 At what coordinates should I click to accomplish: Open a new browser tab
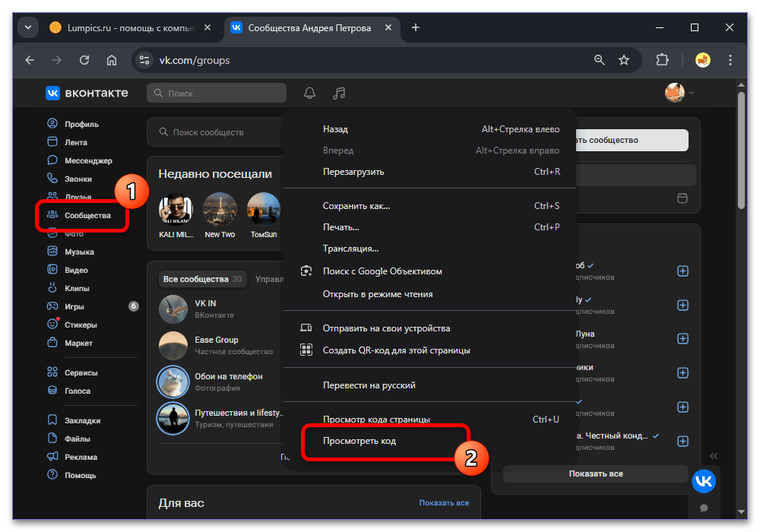[416, 27]
